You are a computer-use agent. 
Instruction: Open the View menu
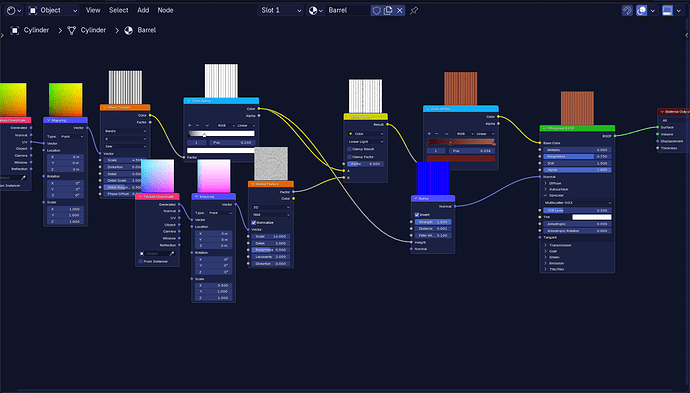93,10
